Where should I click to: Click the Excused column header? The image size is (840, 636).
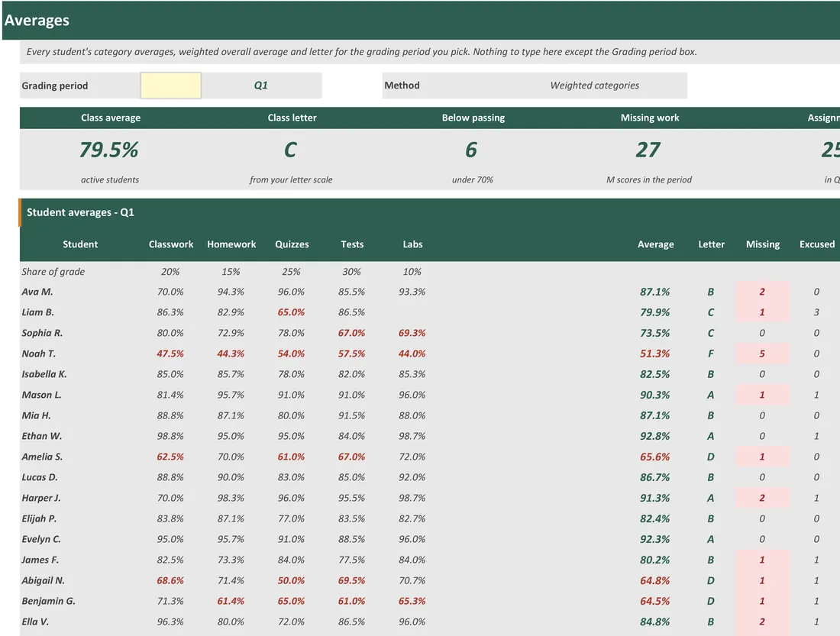pyautogui.click(x=817, y=244)
